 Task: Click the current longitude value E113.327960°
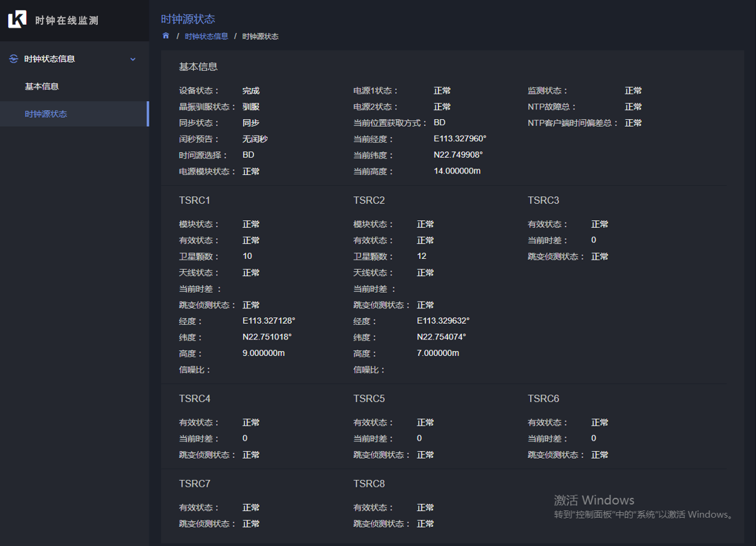click(x=460, y=139)
